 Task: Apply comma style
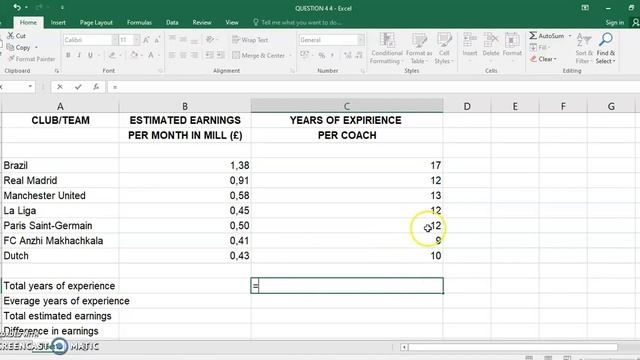332,55
